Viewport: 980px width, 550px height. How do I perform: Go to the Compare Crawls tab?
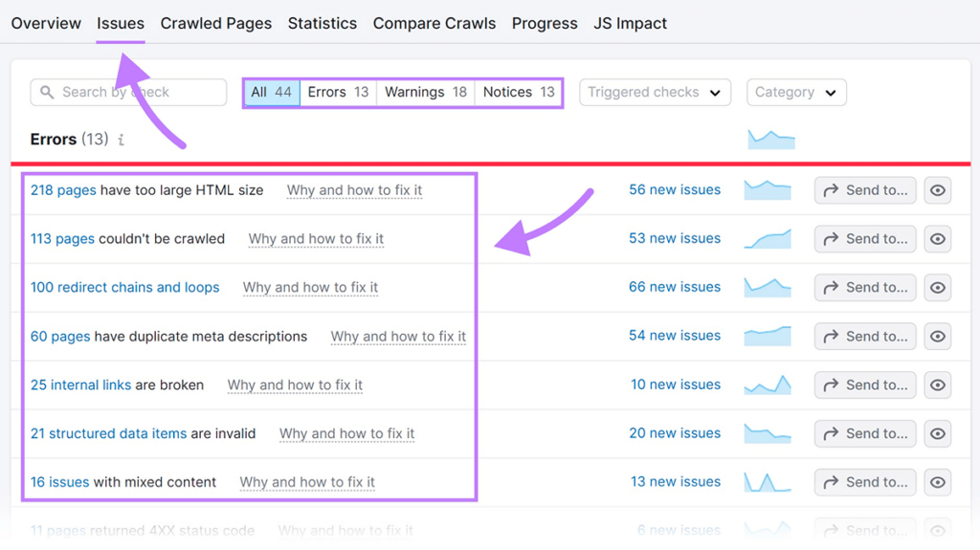tap(434, 23)
